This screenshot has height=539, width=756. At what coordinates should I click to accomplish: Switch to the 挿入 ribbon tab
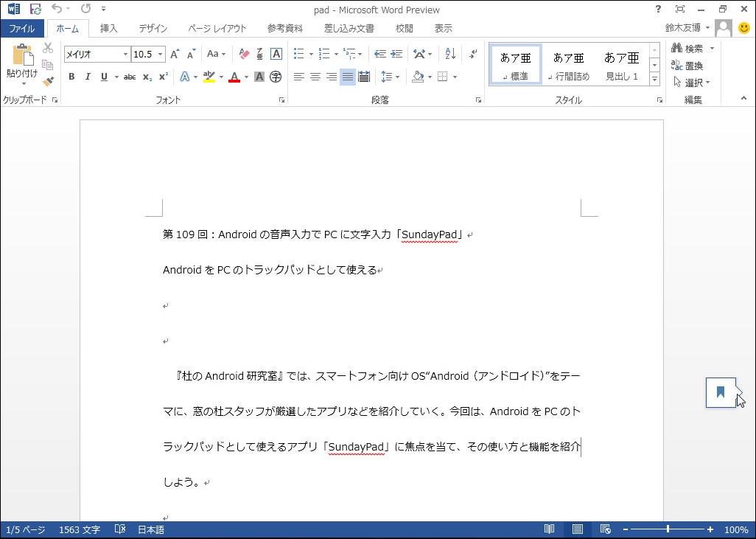[x=109, y=29]
